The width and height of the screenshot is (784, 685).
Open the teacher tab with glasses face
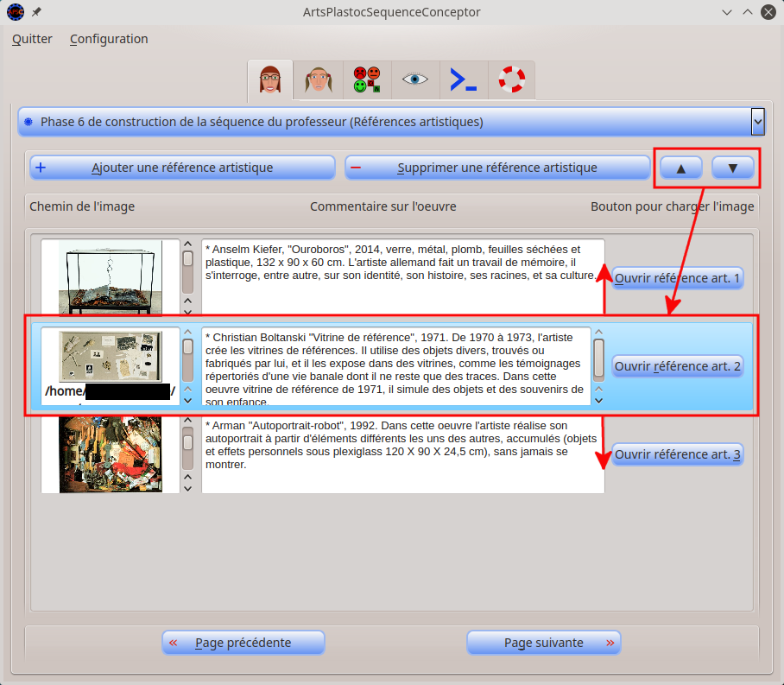(x=270, y=80)
